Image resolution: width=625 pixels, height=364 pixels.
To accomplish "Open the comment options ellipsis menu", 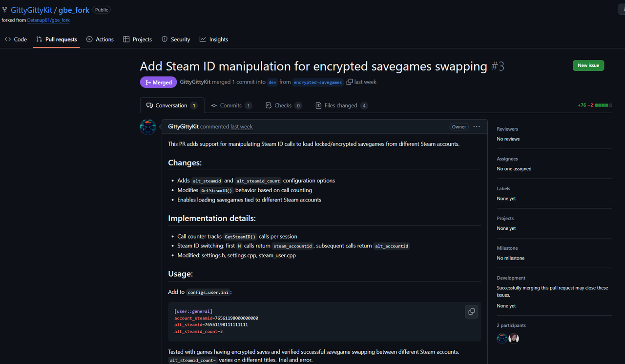I will (x=477, y=126).
